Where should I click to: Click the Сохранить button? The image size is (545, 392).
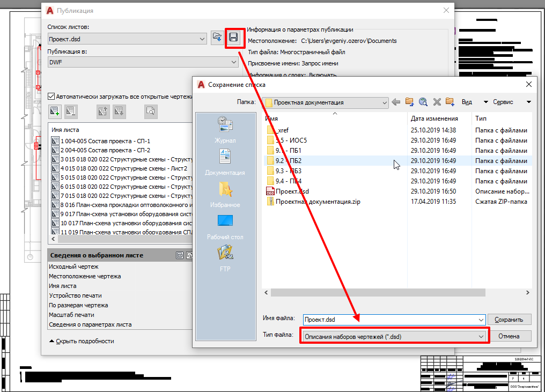[x=509, y=320]
